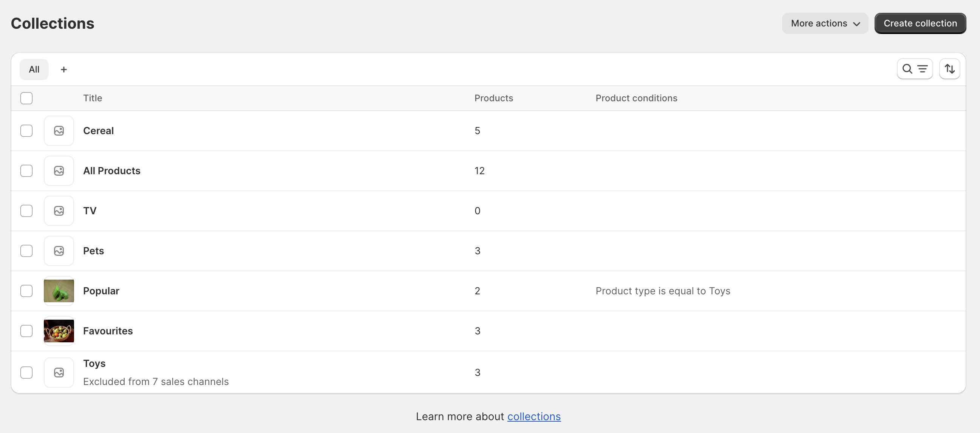The width and height of the screenshot is (980, 433).
Task: Click the All Products placeholder image icon
Action: 59,170
